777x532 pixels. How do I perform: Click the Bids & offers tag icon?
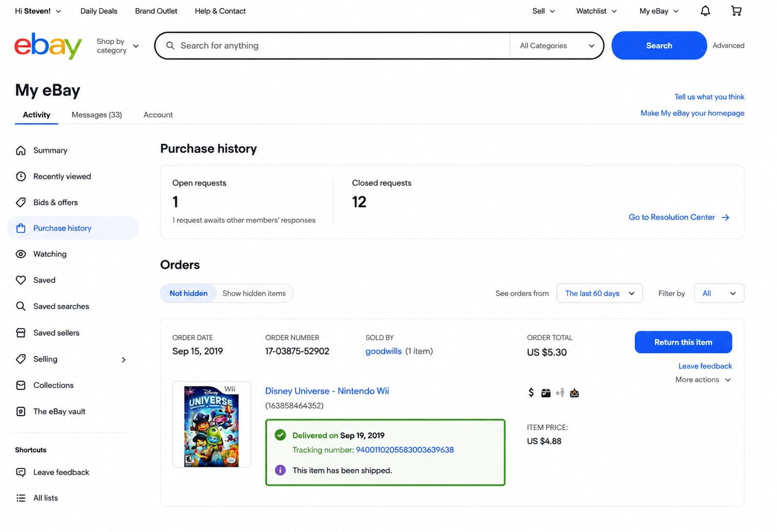21,202
